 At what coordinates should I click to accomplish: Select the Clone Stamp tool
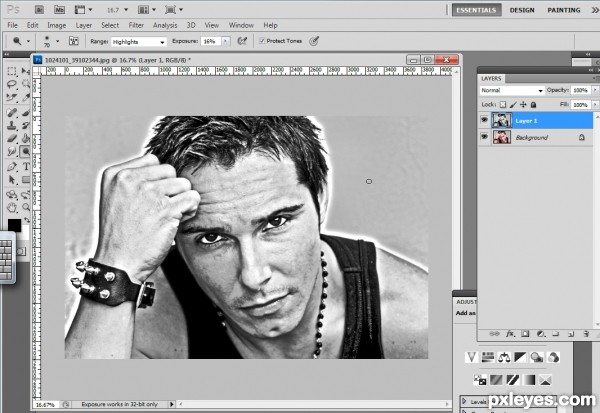click(12, 125)
